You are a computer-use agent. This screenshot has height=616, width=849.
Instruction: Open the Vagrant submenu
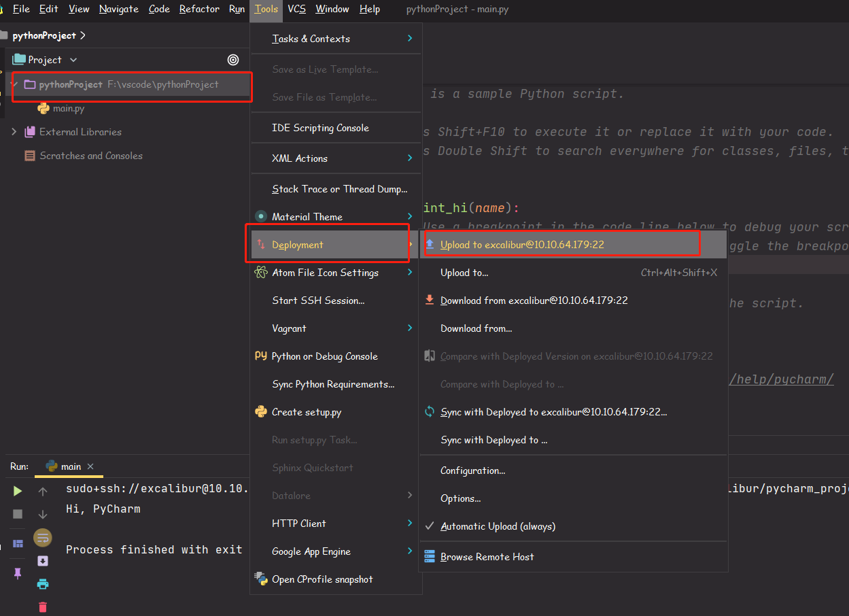coord(336,328)
